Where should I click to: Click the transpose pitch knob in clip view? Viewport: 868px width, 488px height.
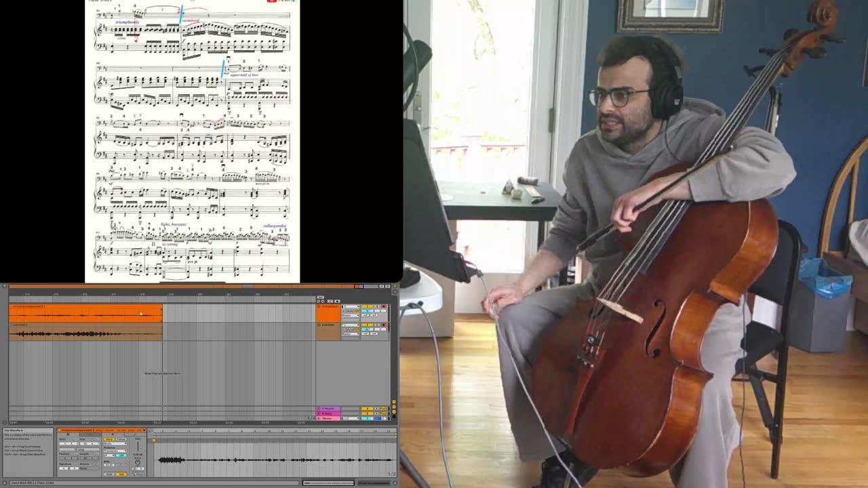tap(138, 463)
